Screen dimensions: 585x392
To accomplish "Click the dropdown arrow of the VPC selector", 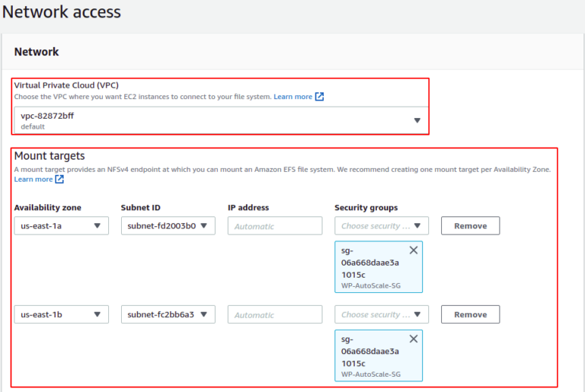I will point(417,120).
